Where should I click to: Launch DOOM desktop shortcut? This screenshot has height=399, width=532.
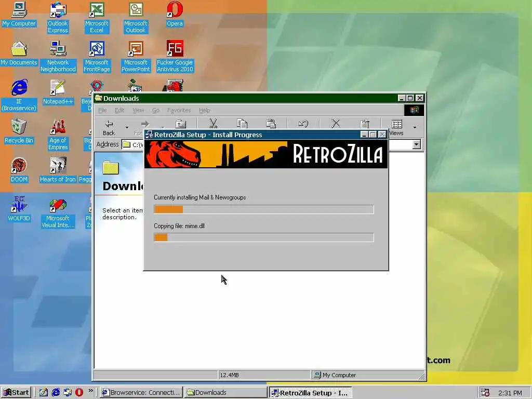pos(19,170)
